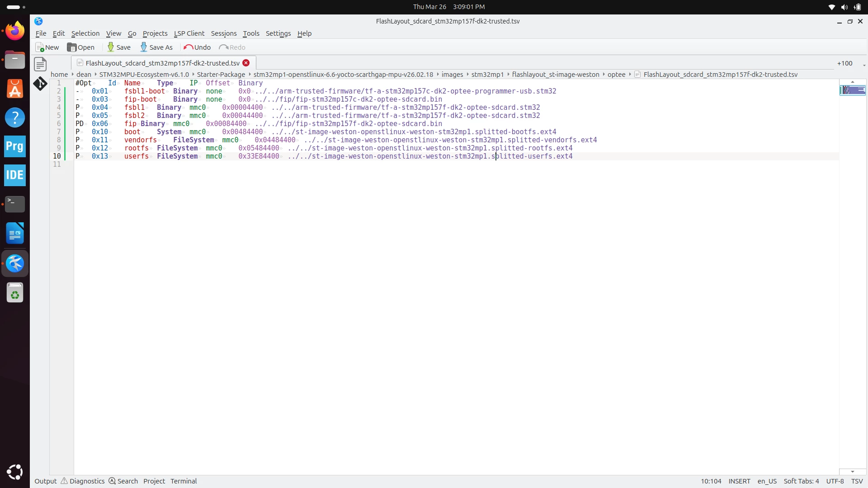Open the Git sidebar panel icon
The width and height of the screenshot is (868, 488).
[x=40, y=84]
